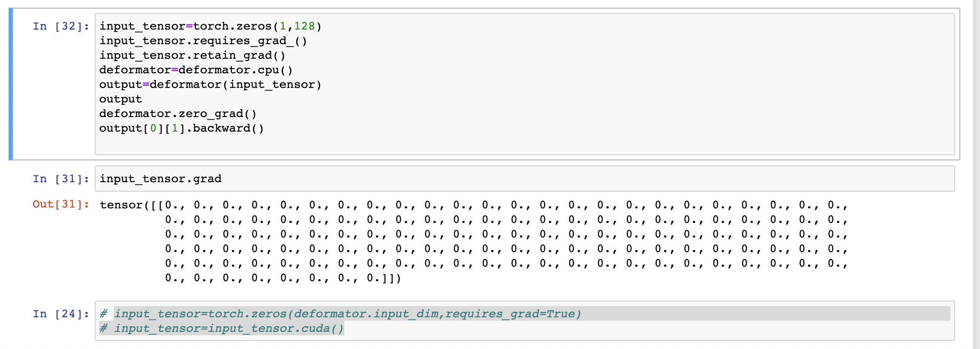Click the blue selection bar beside cell 32
The width and height of the screenshot is (980, 349).
11,84
